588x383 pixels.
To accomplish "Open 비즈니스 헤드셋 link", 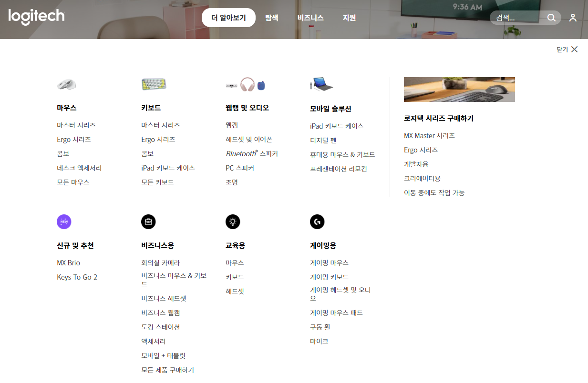I will [x=164, y=298].
